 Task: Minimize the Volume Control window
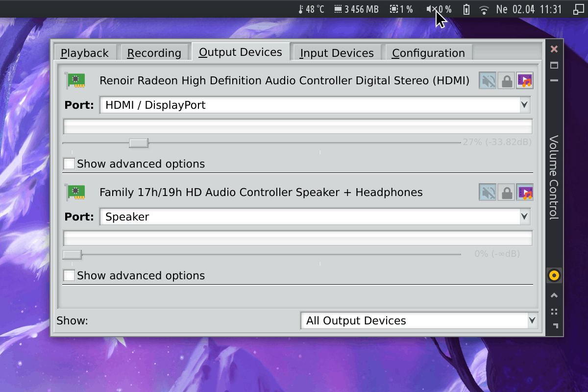[554, 80]
